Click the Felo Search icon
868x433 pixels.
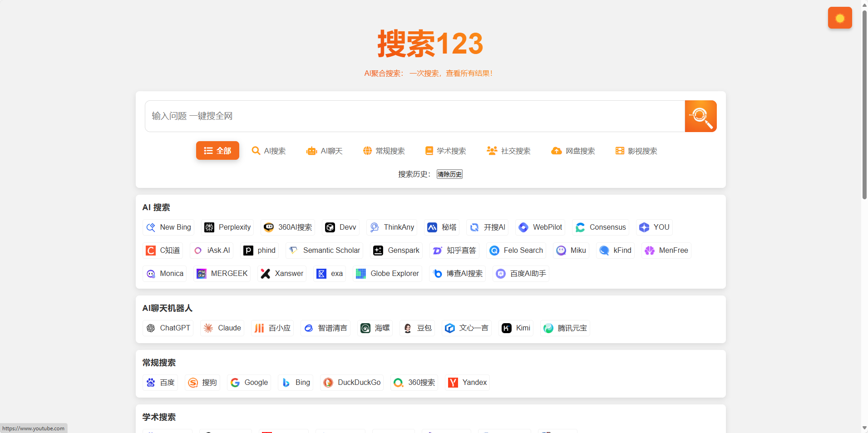click(x=494, y=251)
